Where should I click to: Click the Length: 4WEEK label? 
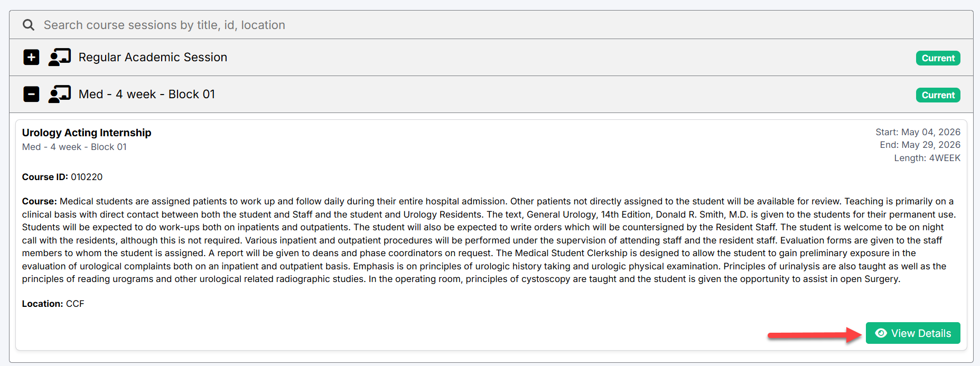(x=927, y=158)
